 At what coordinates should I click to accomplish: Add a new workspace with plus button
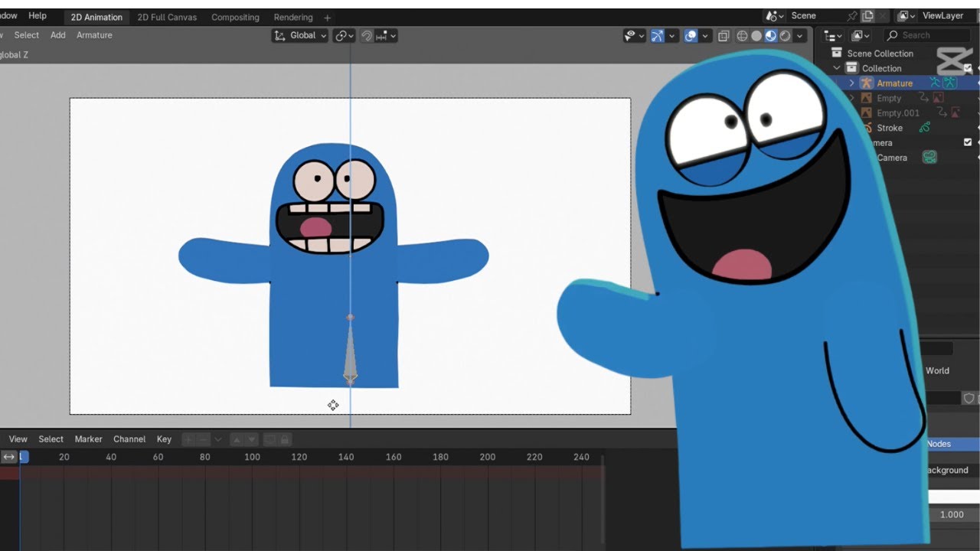pos(328,17)
